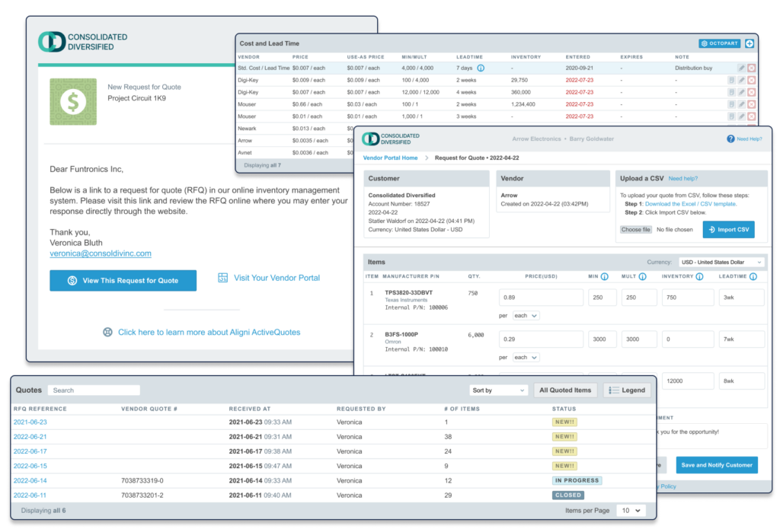Click info icon next to 7 days leadtime
The image size is (780, 532).
click(x=481, y=68)
